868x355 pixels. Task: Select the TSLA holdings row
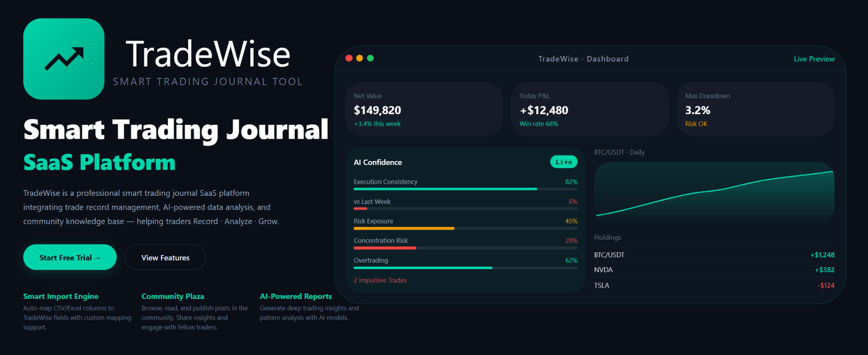(714, 285)
